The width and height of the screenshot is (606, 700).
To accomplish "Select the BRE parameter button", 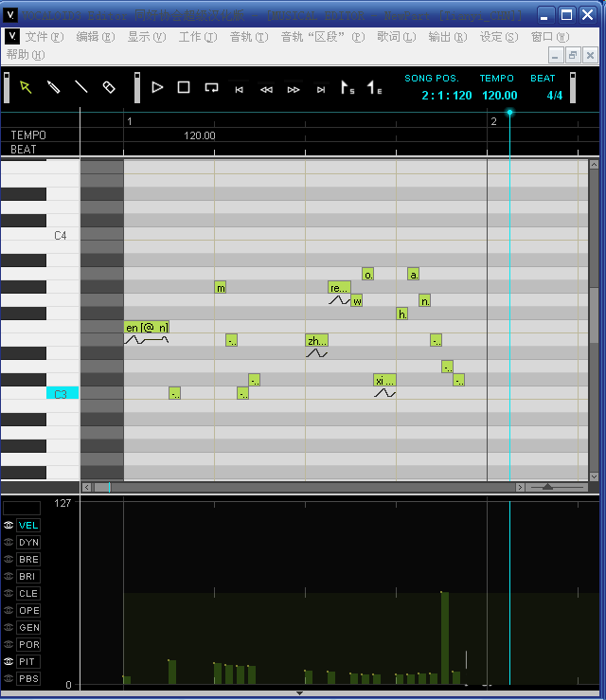I will click(x=28, y=559).
